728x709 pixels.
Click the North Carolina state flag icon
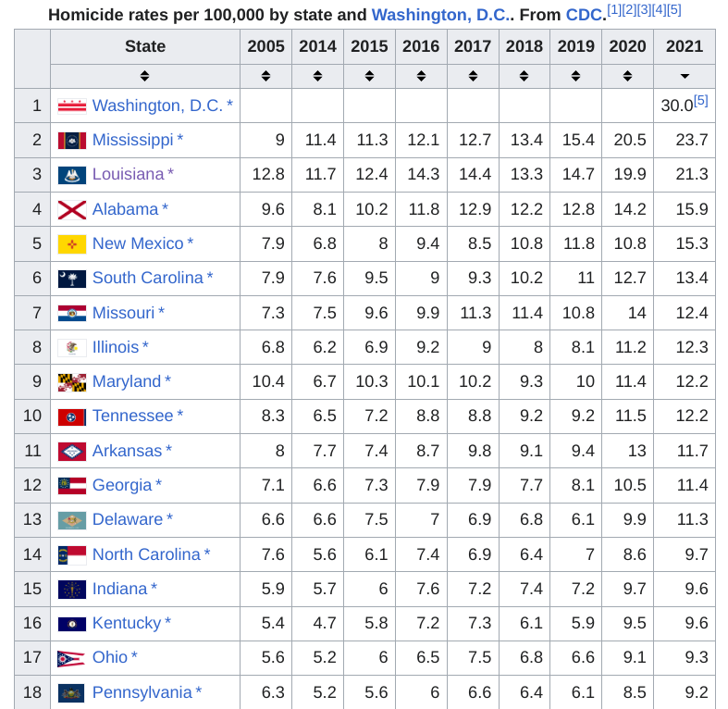pos(72,555)
